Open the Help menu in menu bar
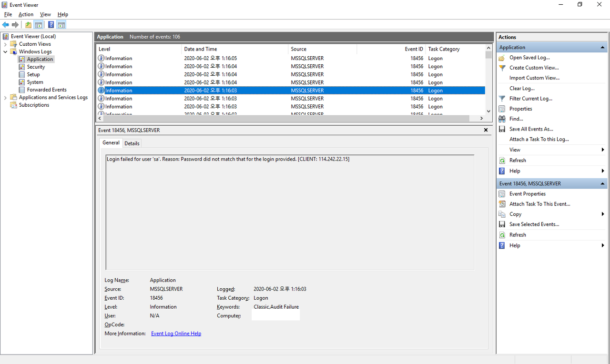The width and height of the screenshot is (610, 364). (x=63, y=15)
